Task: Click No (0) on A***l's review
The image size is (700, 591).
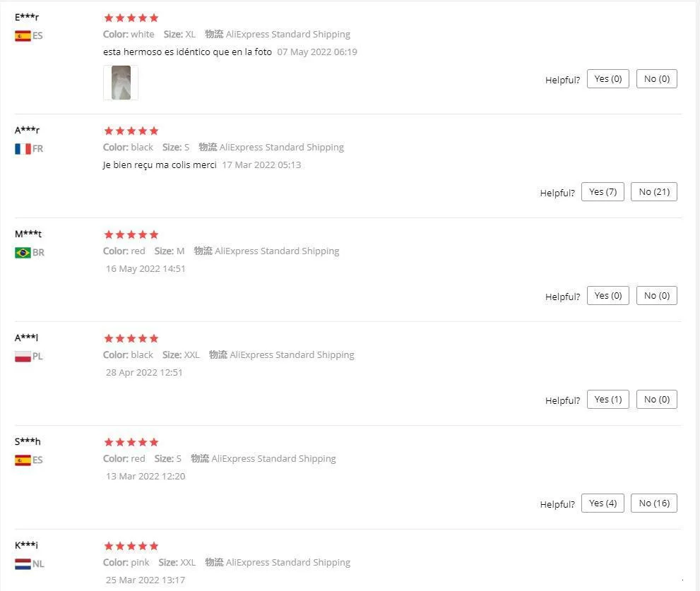Action: tap(656, 400)
